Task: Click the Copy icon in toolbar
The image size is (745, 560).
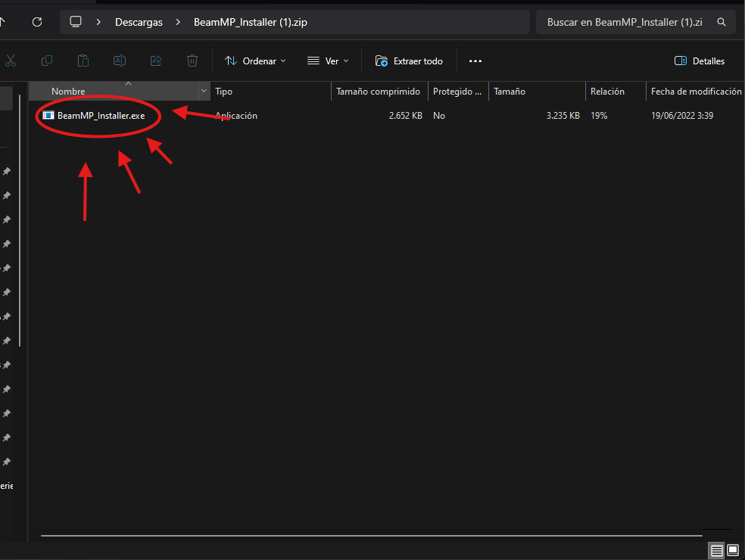Action: point(47,61)
